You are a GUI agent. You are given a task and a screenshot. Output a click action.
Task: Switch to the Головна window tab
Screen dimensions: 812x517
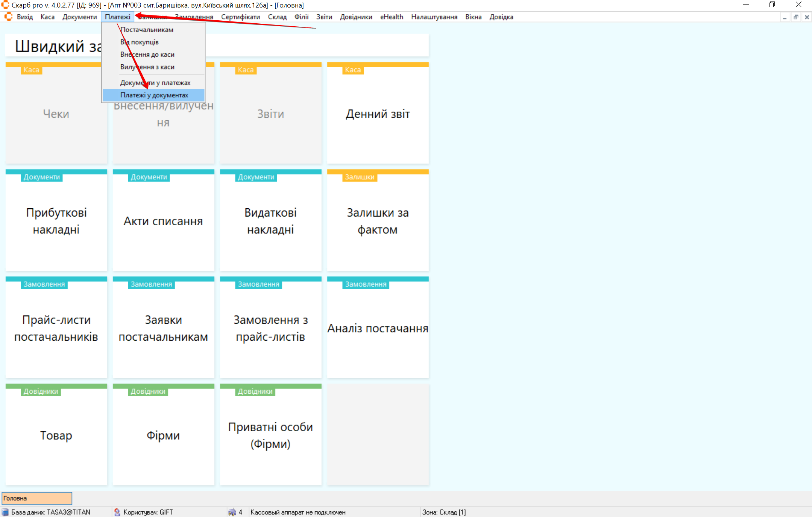(37, 498)
